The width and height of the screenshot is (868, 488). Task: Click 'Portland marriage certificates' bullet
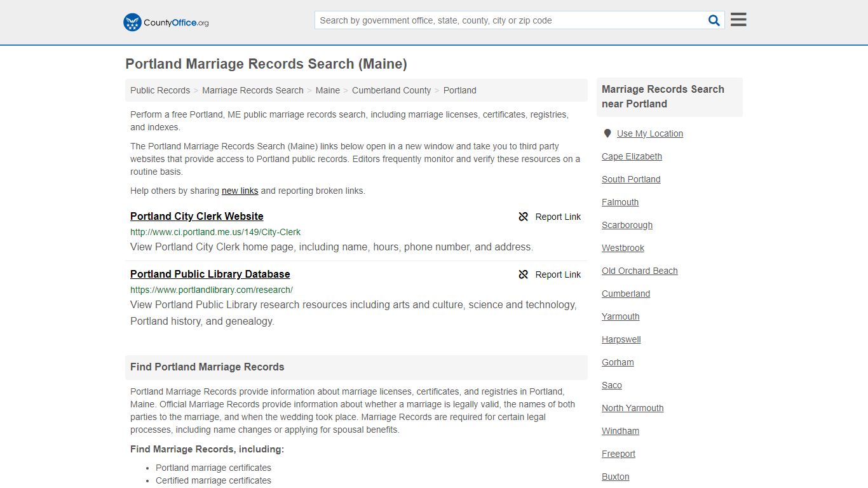pyautogui.click(x=214, y=468)
